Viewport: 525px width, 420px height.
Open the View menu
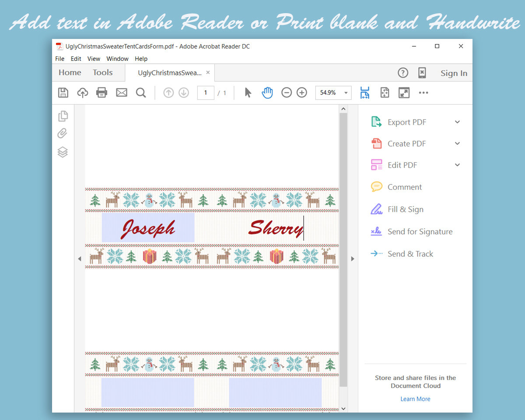94,59
